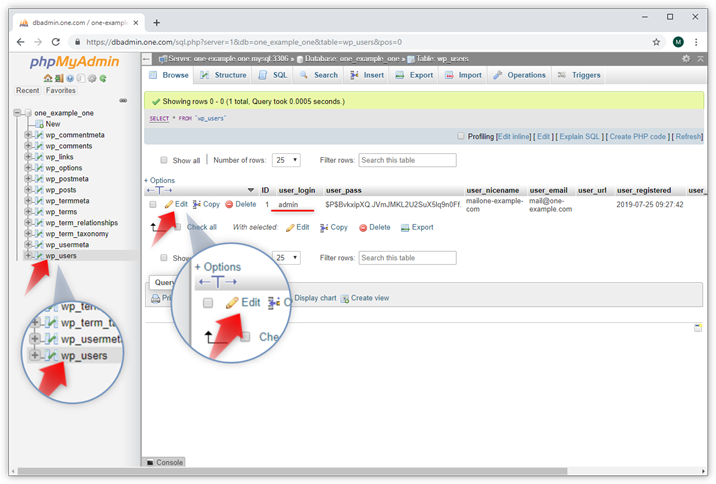716x484 pixels.
Task: Reload the page with browser refresh icon
Action: 59,42
